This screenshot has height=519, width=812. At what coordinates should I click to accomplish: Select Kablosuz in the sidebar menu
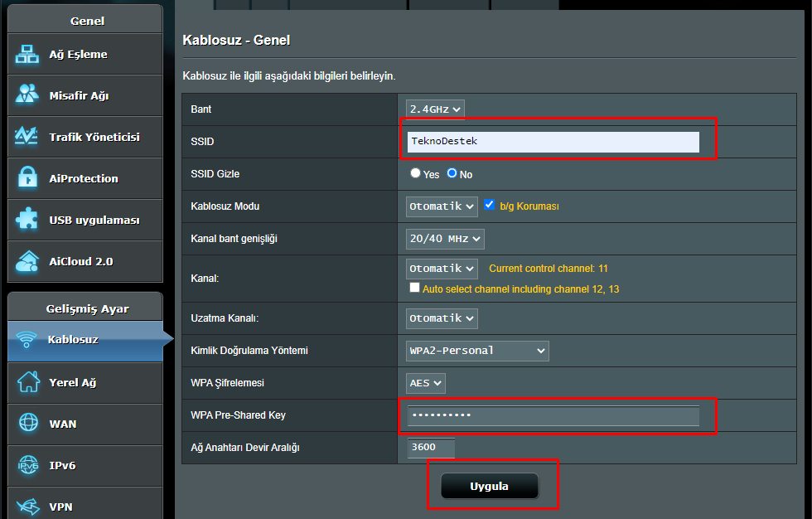(73, 340)
